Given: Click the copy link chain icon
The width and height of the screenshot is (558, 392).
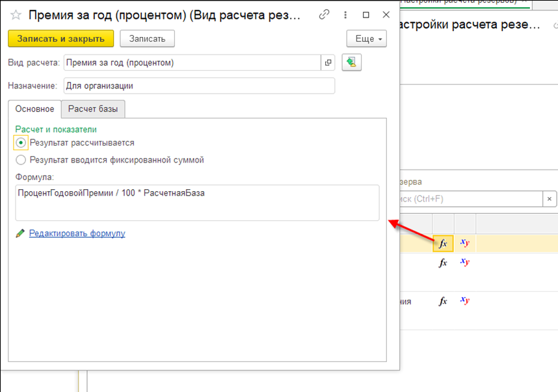Looking at the screenshot, I should click(325, 14).
